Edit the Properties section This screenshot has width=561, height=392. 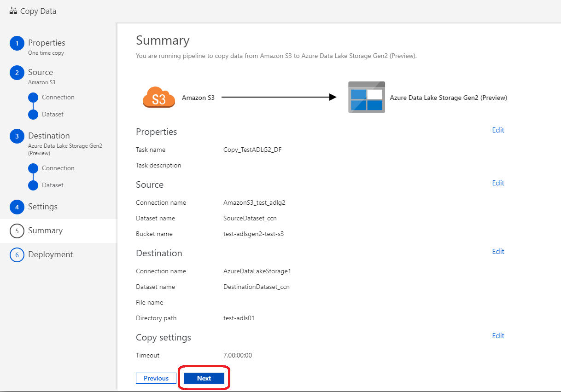498,130
